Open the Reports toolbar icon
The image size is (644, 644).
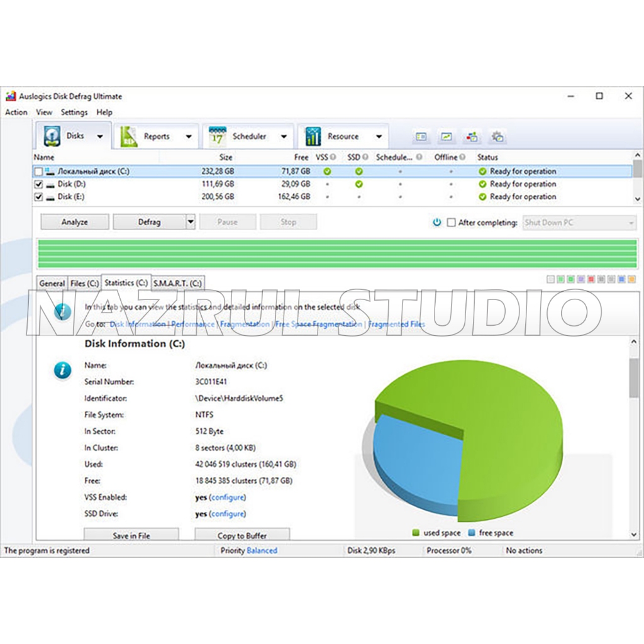(129, 136)
